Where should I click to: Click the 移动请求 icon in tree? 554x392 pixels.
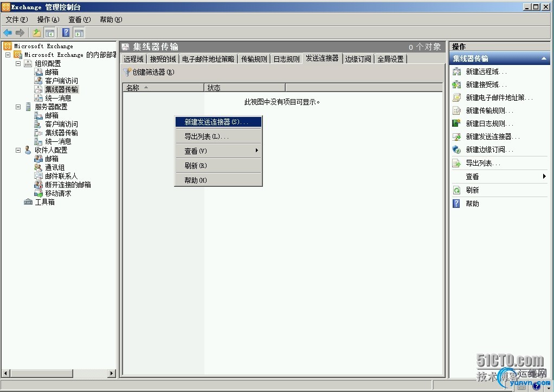pos(38,193)
